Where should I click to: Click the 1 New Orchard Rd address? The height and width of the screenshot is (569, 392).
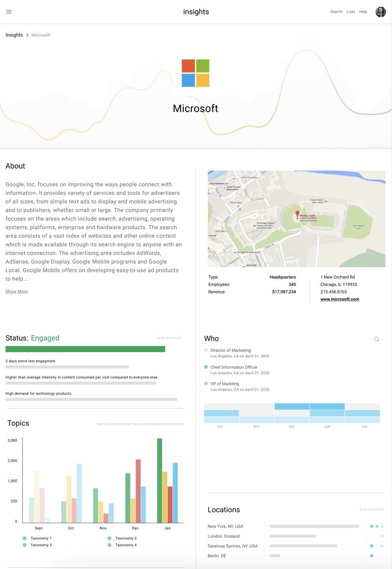[x=338, y=277]
